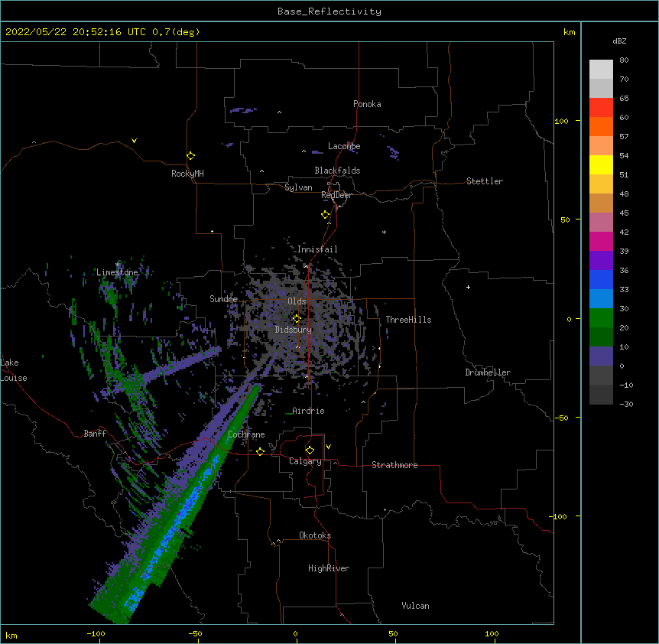659x644 pixels.
Task: Click the Drumheller town label
Action: (488, 372)
